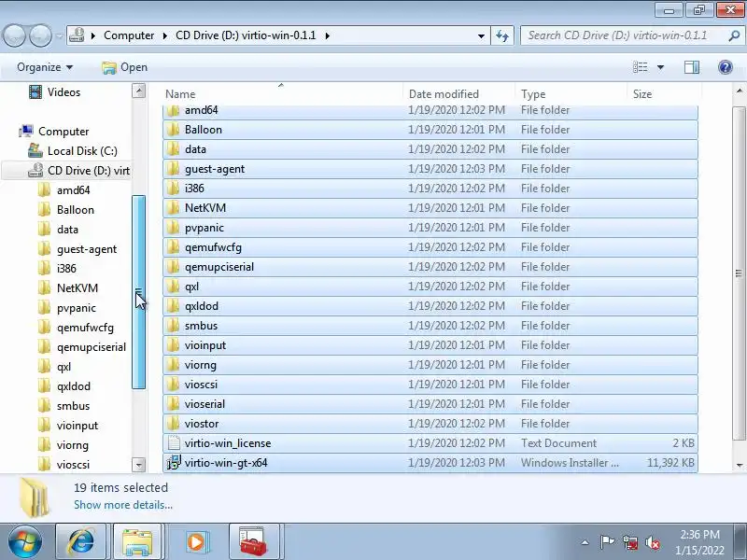Select viostor folder icon in file list
Image resolution: width=747 pixels, height=560 pixels.
pos(173,424)
